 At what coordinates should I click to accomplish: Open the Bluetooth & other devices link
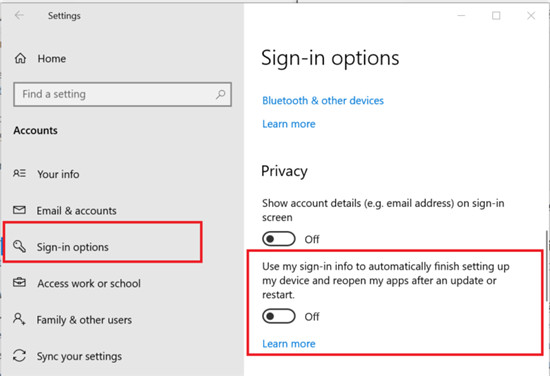pos(323,101)
